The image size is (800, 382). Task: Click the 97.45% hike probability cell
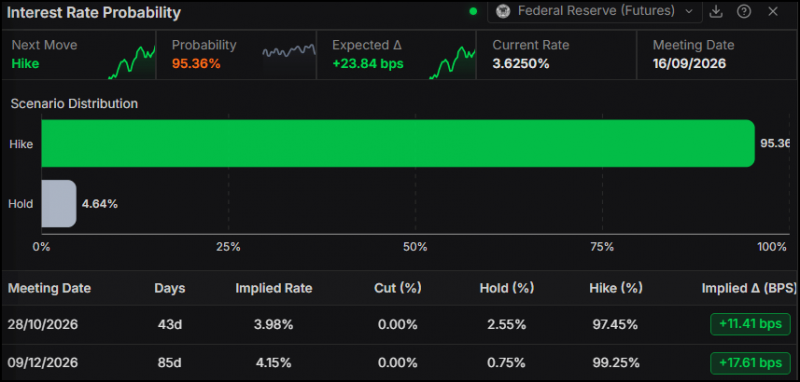point(616,324)
